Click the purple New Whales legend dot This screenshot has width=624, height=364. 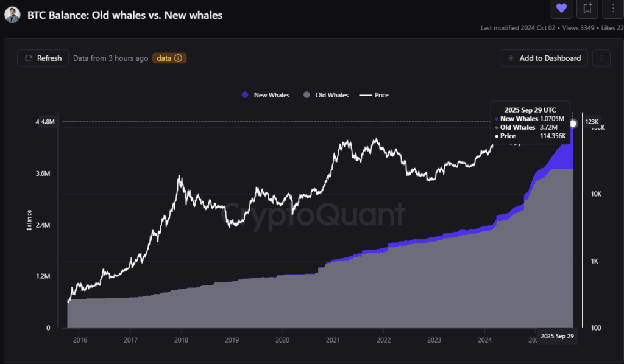pos(245,95)
